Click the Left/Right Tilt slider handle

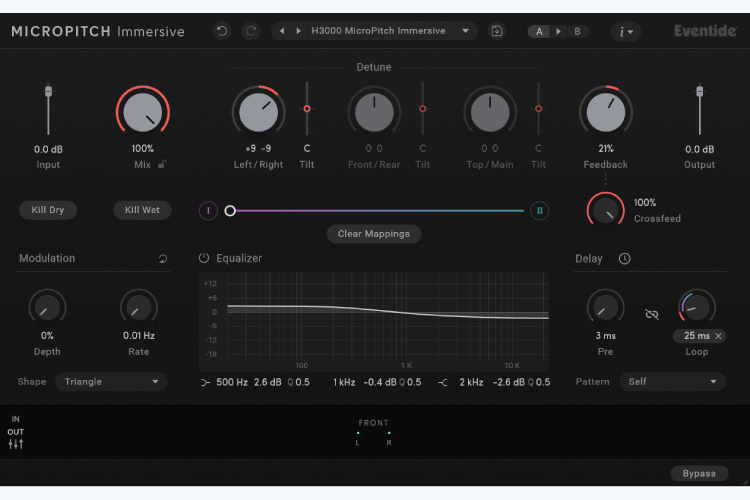click(307, 109)
